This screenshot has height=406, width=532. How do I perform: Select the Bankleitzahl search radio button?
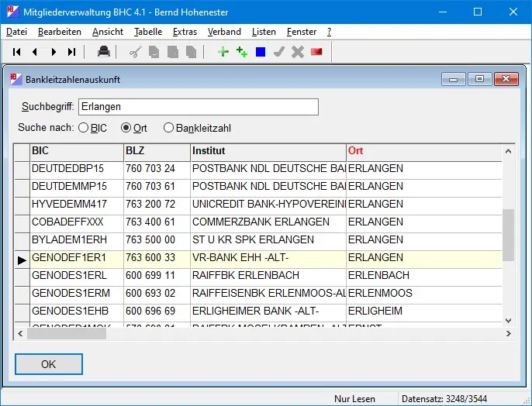tap(168, 128)
